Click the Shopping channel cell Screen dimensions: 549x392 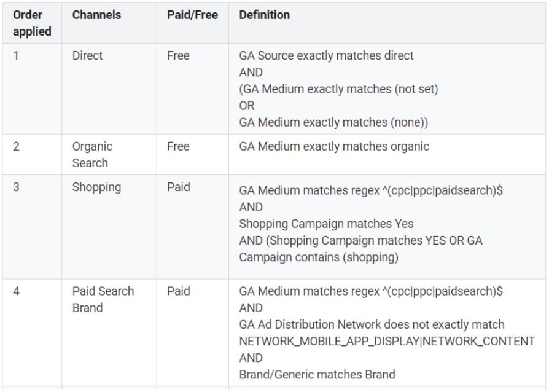[96, 187]
